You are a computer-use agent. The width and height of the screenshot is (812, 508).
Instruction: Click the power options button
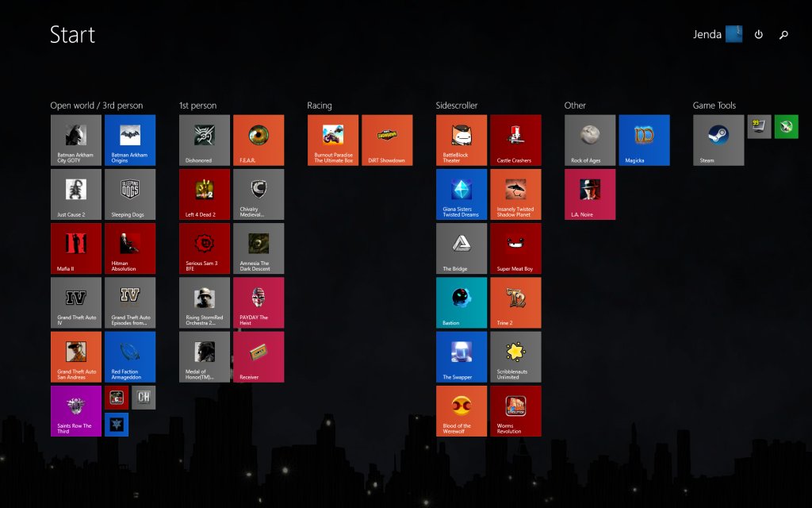(758, 34)
